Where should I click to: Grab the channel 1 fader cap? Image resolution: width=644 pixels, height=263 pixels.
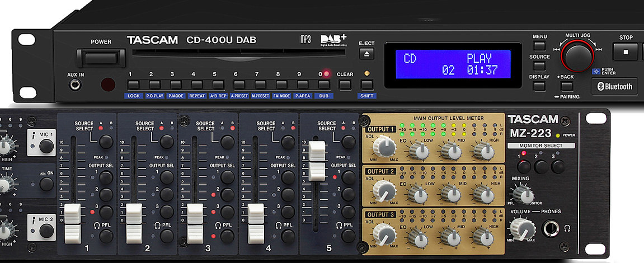pos(73,223)
